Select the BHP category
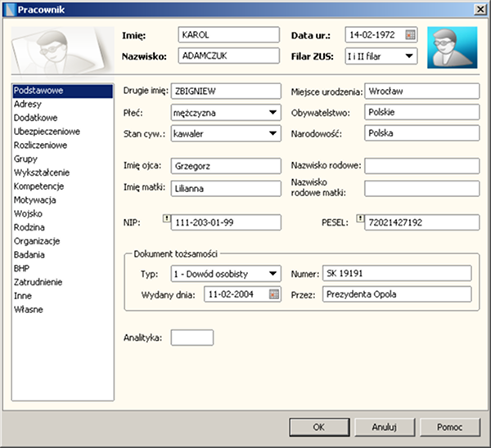The width and height of the screenshot is (491, 448). 23,268
